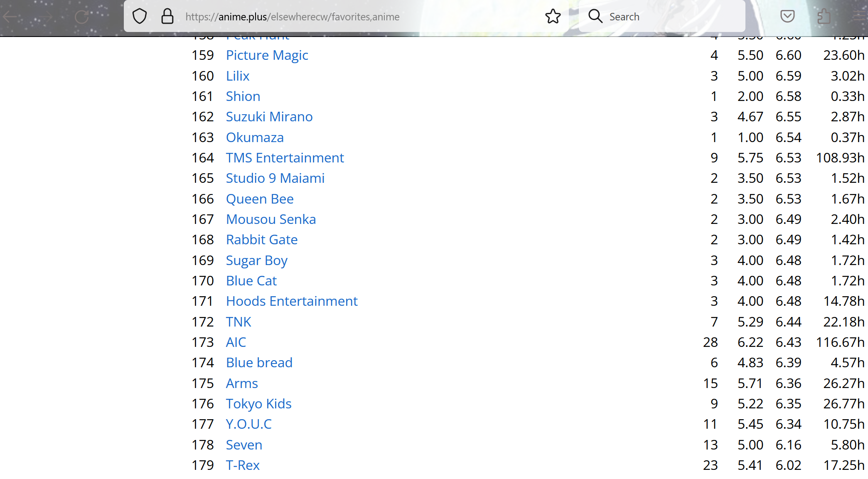This screenshot has height=479, width=868.
Task: Open the T-Rex studio link
Action: click(243, 465)
